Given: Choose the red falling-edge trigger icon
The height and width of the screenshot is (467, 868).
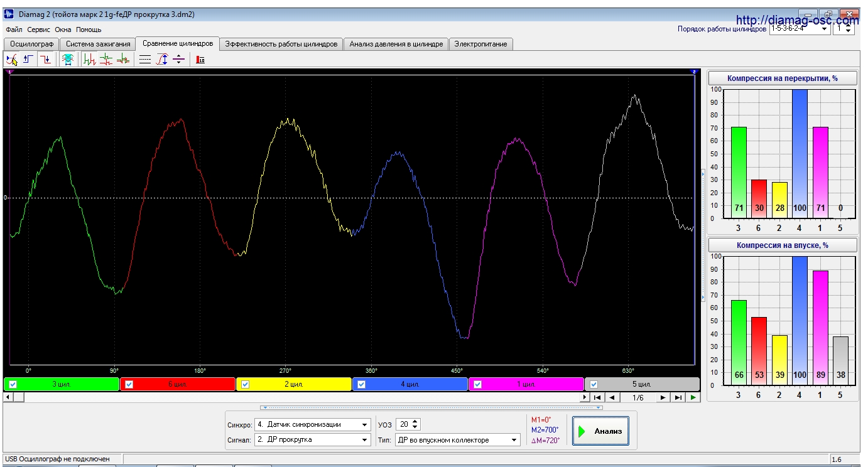Looking at the screenshot, I should [x=45, y=60].
